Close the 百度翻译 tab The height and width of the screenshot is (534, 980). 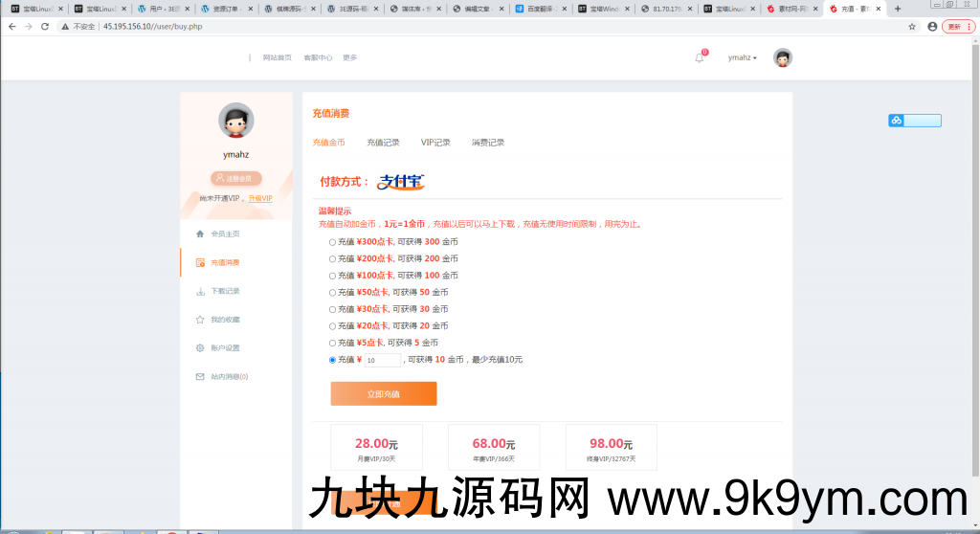(x=565, y=9)
